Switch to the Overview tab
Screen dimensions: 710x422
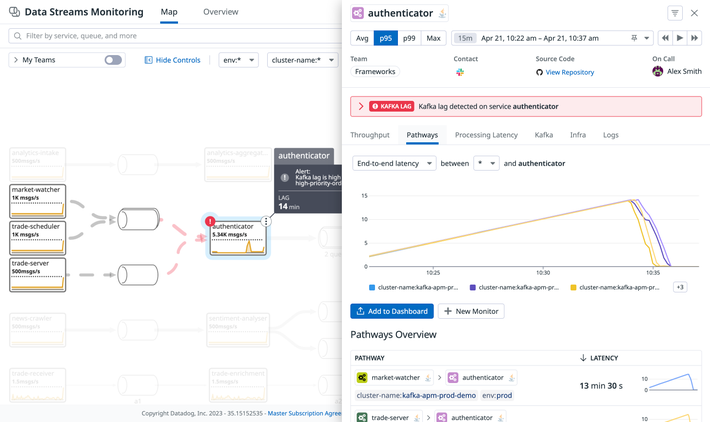(x=220, y=12)
